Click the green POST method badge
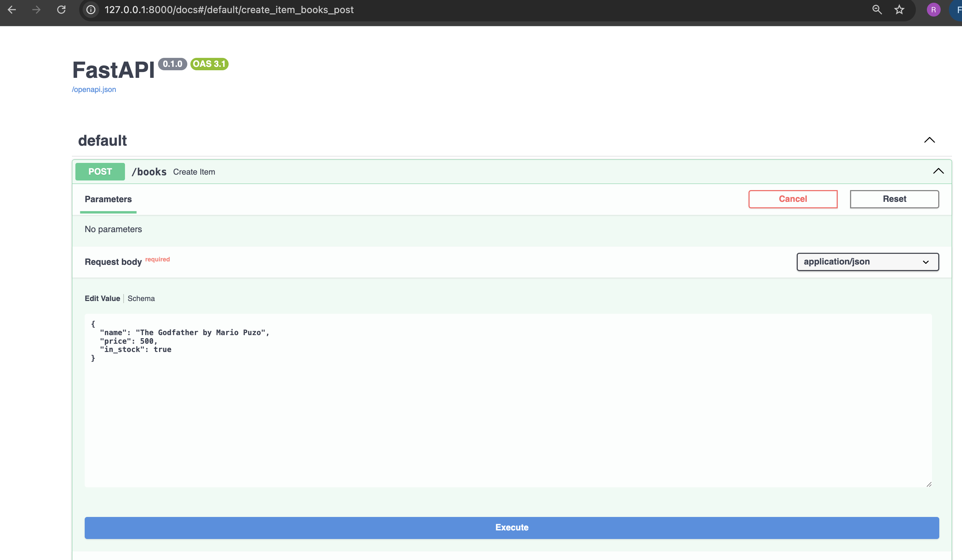The width and height of the screenshot is (962, 560). pos(100,172)
